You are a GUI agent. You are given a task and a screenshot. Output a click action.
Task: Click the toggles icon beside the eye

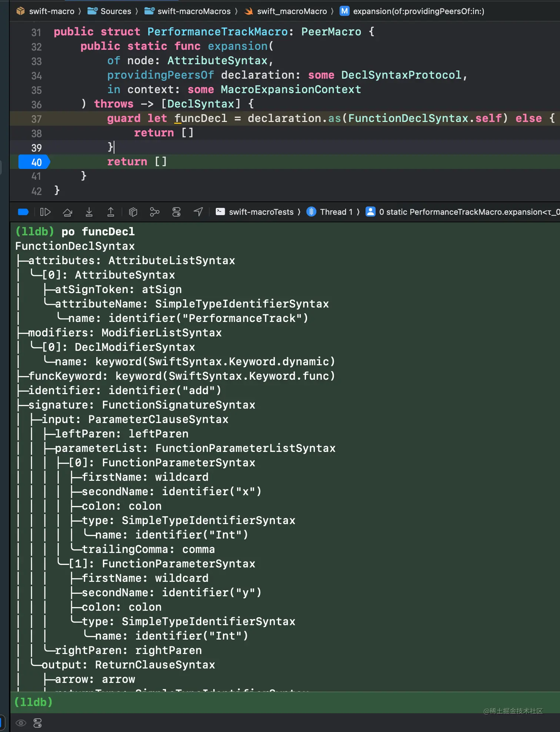point(37,723)
